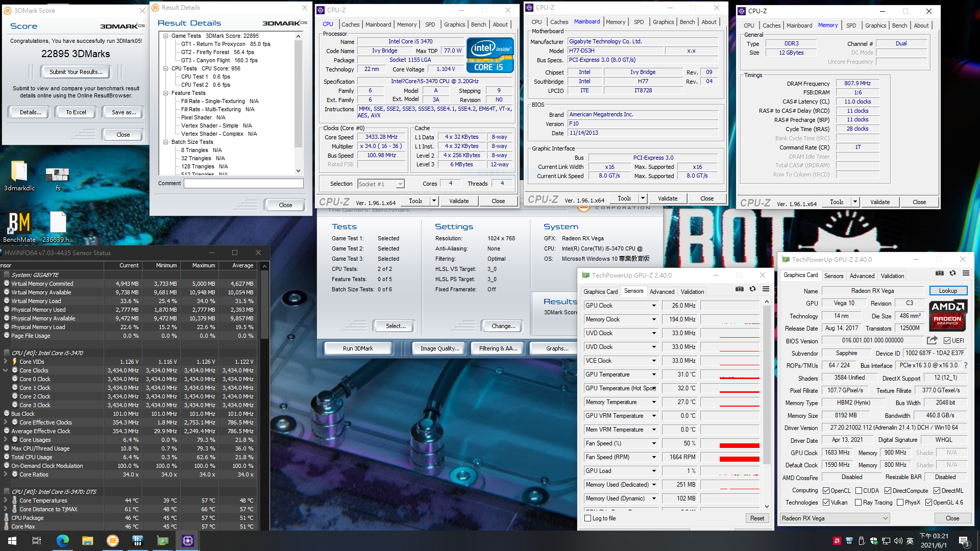
Task: Open Task View on the taskbar
Action: [x=37, y=541]
